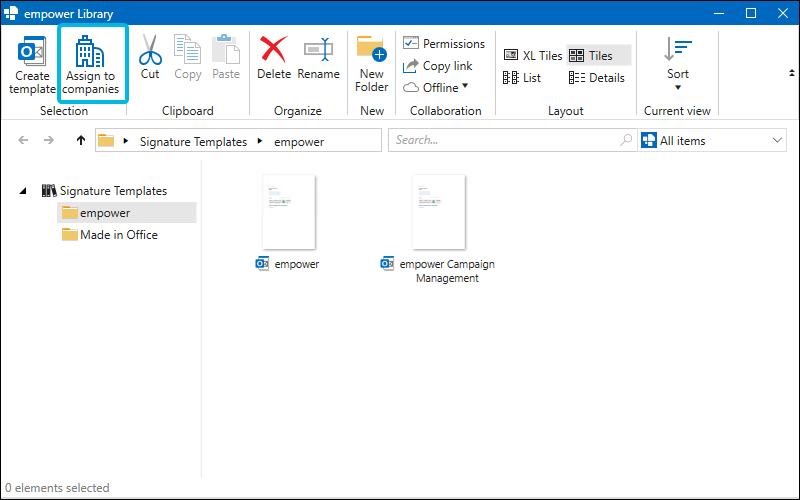Screen dimensions: 800x500
Task: Delete using the red X icon
Action: pyautogui.click(x=273, y=49)
